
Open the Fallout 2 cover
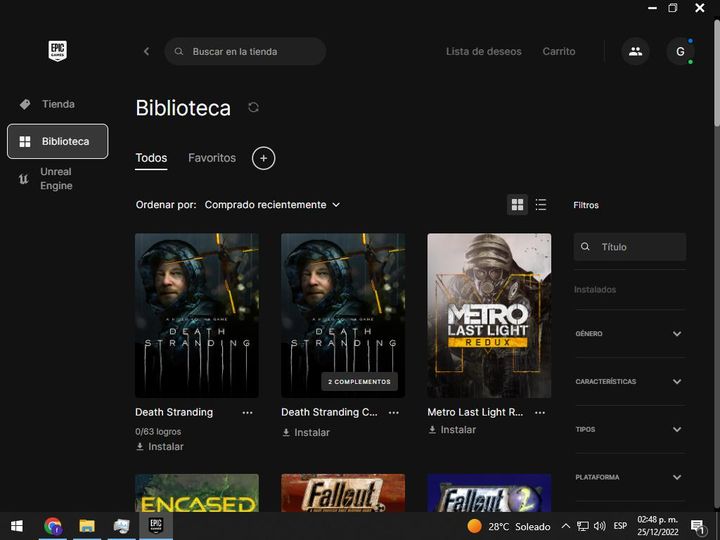pyautogui.click(x=489, y=493)
